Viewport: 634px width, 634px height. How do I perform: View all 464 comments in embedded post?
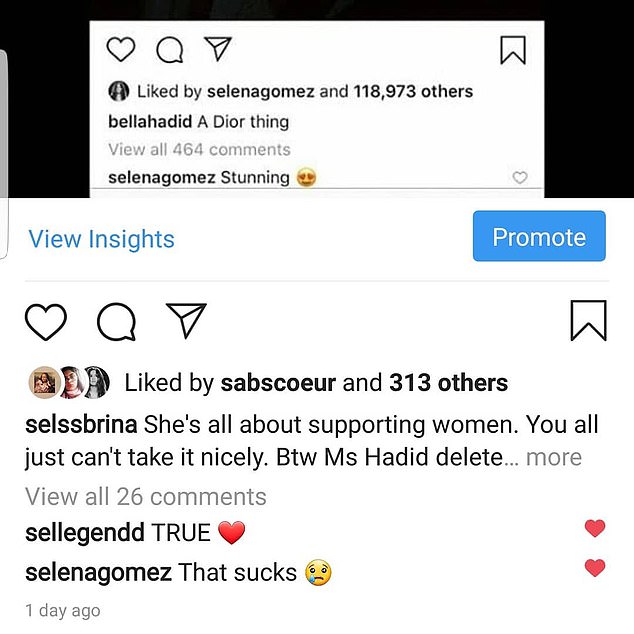[x=199, y=149]
